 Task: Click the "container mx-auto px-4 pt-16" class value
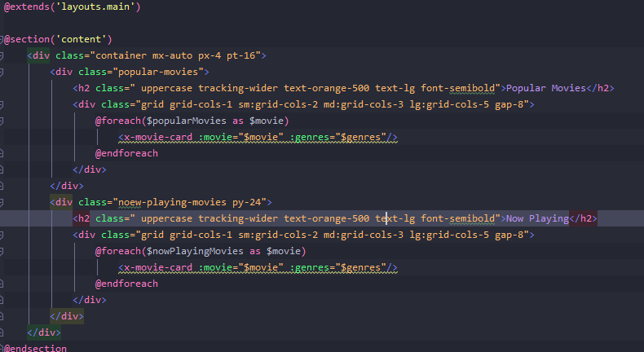175,56
